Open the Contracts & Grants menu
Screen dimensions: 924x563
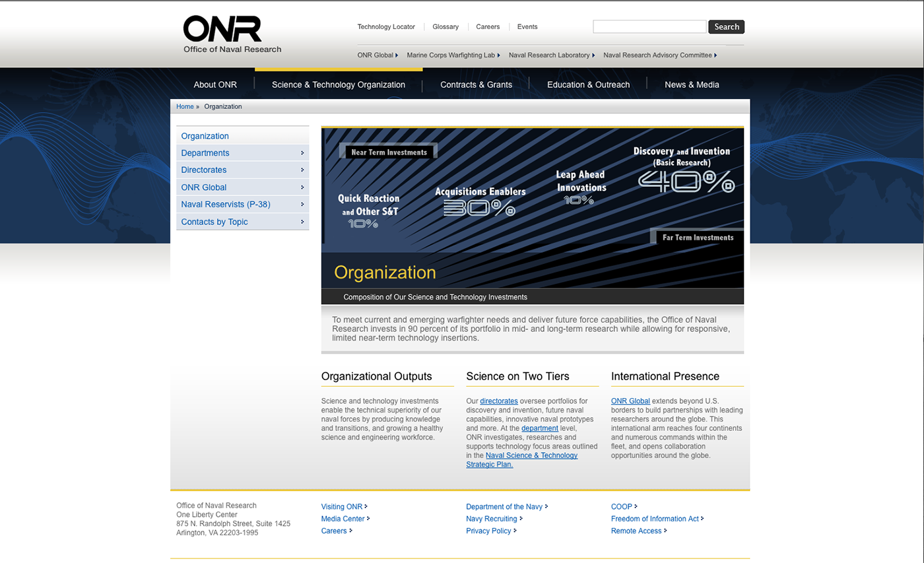coord(477,84)
